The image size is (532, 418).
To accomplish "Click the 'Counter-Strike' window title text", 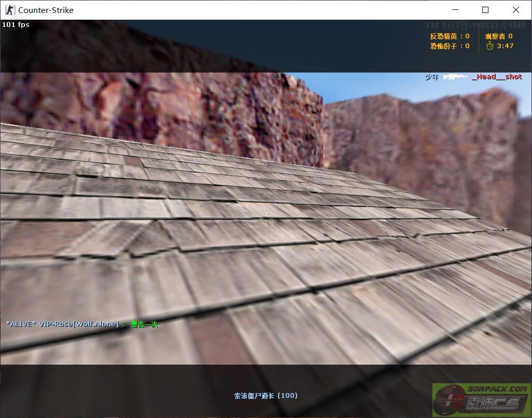I will click(x=46, y=10).
